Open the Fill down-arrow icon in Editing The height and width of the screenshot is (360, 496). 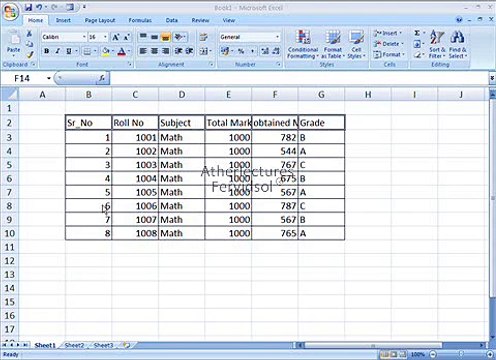(417, 44)
